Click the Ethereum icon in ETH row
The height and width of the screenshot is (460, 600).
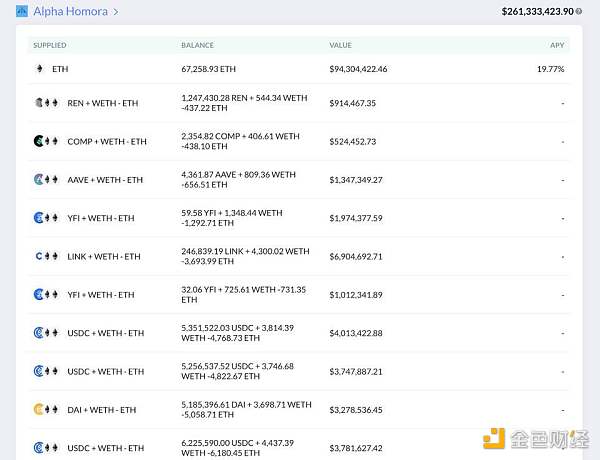coord(40,69)
